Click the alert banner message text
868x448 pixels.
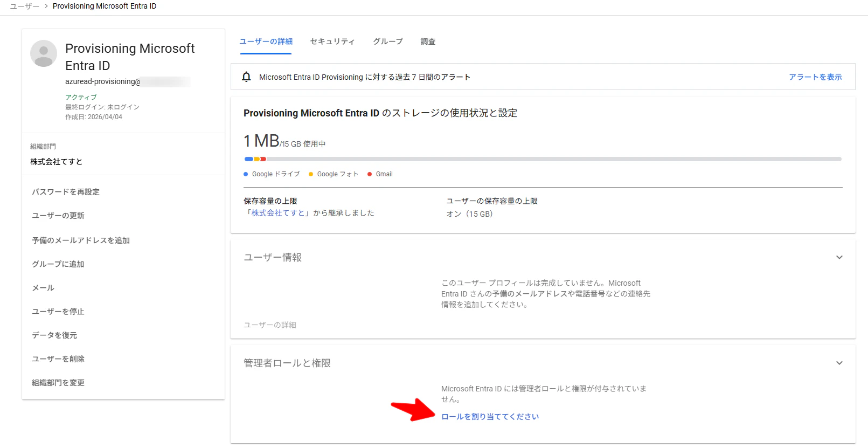coord(365,77)
